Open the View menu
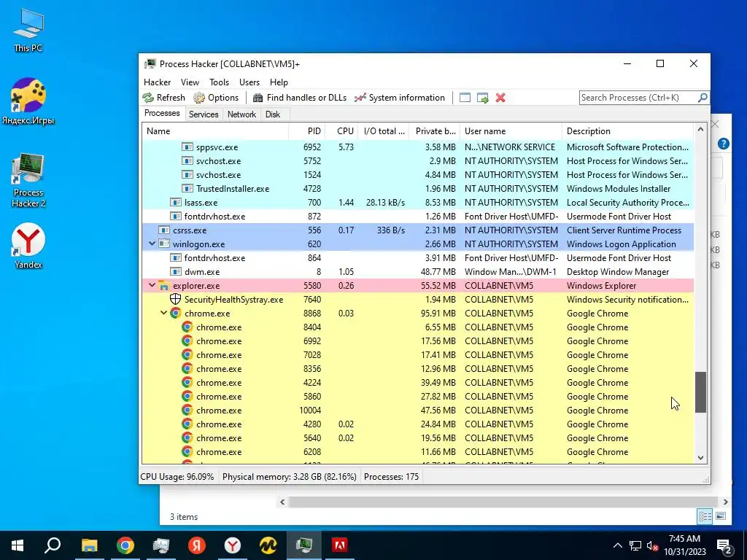747x560 pixels. coord(190,82)
